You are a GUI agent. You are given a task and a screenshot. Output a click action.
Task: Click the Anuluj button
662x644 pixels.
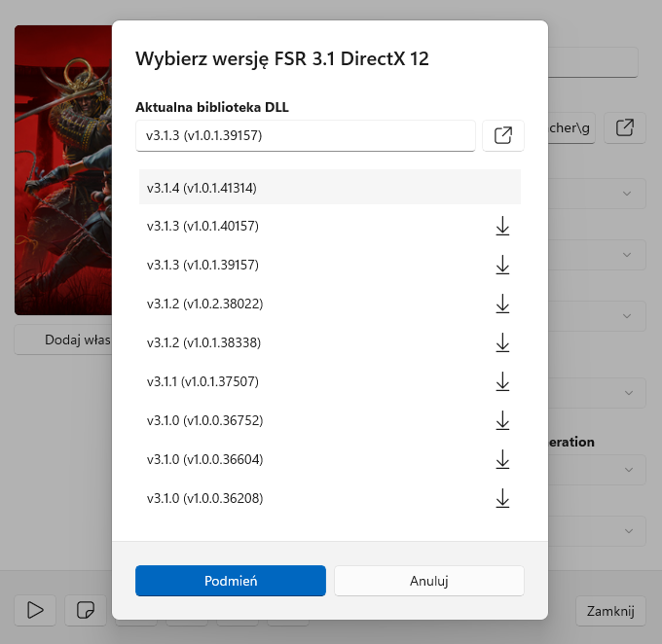[429, 581]
